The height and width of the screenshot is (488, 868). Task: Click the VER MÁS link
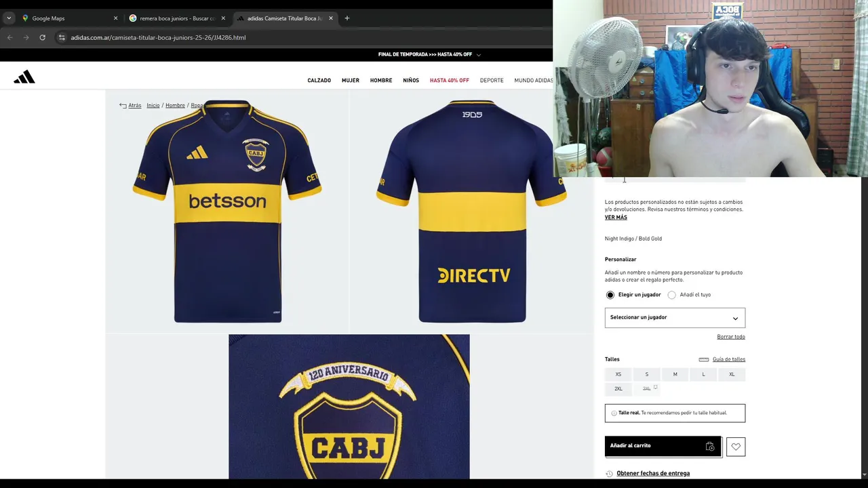pyautogui.click(x=616, y=218)
